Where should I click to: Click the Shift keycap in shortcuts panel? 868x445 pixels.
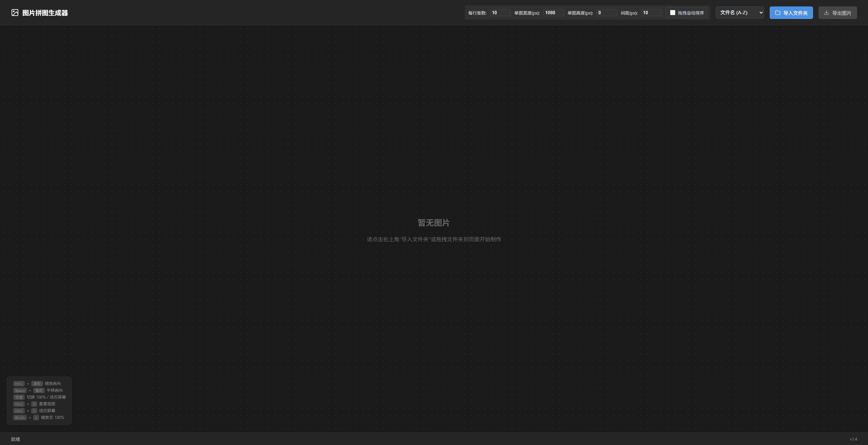tap(20, 418)
